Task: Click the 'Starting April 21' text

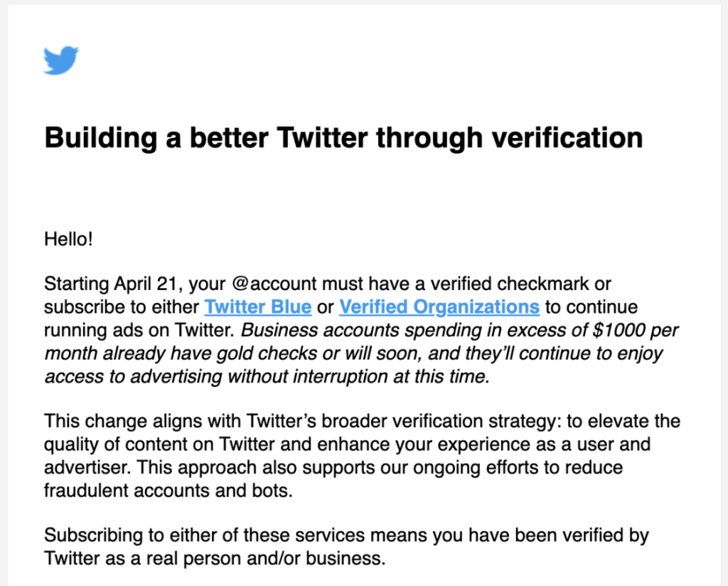Action: (110, 284)
